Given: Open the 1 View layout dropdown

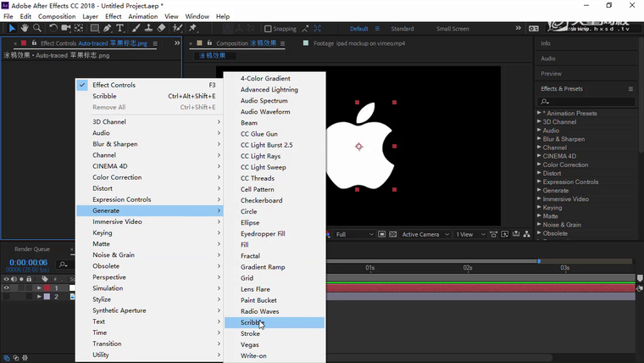Looking at the screenshot, I should [x=469, y=234].
